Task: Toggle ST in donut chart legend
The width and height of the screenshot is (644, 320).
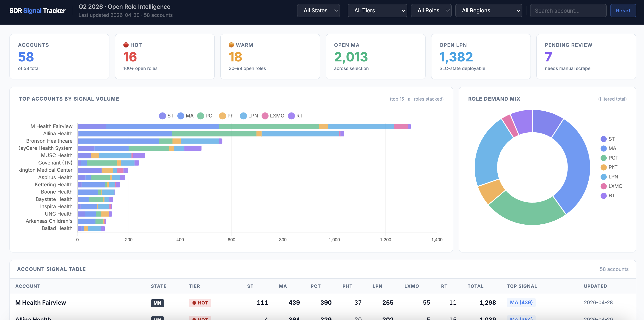Action: pyautogui.click(x=608, y=139)
